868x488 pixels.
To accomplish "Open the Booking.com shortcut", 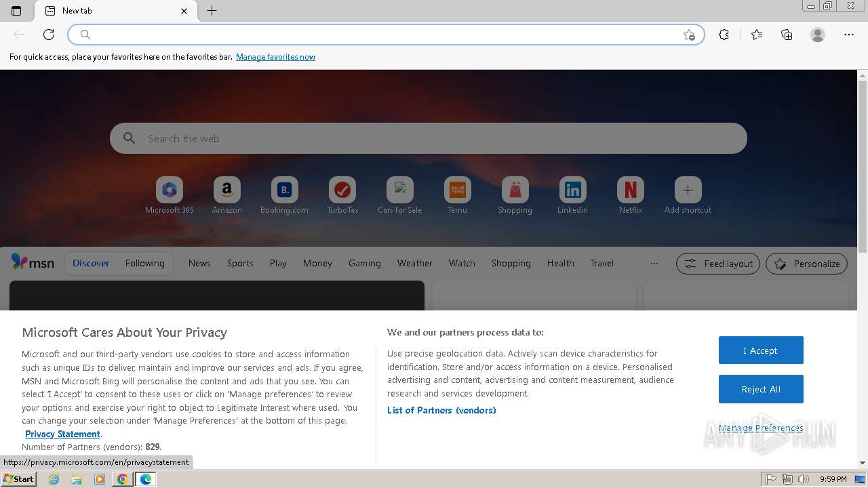I will pyautogui.click(x=285, y=195).
